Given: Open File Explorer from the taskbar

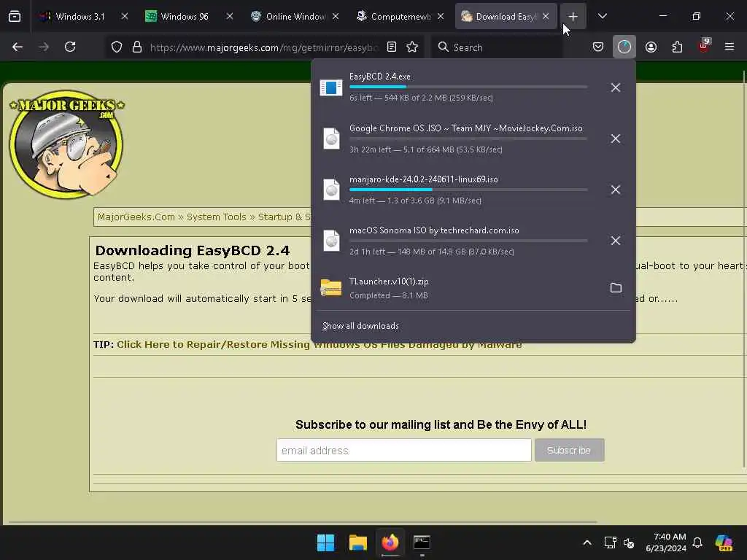Looking at the screenshot, I should pos(357,542).
